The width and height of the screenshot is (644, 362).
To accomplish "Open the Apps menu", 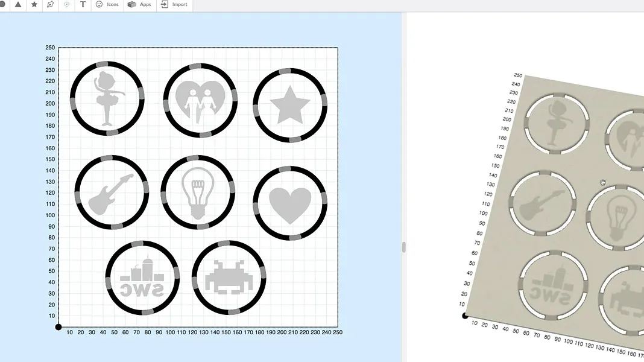I will (139, 4).
